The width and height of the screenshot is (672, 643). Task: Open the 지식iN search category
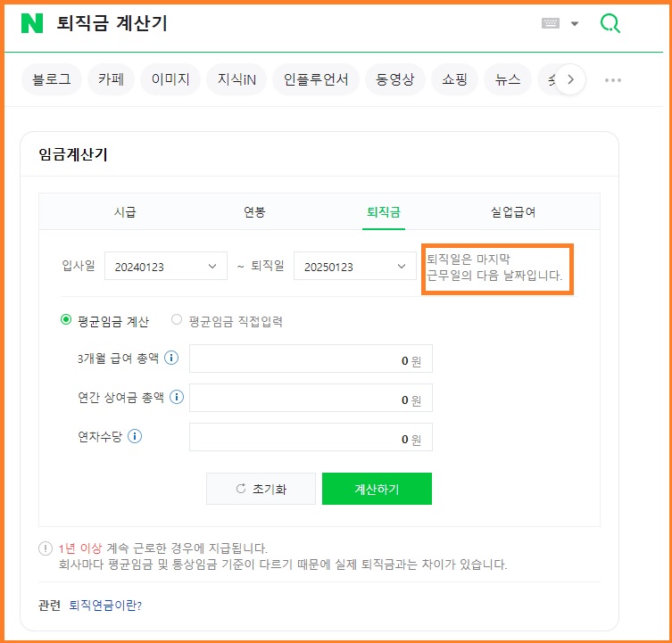(x=236, y=79)
